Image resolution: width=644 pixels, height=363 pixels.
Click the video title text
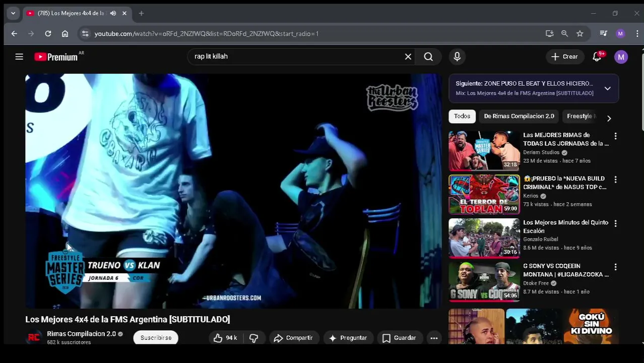point(127,319)
